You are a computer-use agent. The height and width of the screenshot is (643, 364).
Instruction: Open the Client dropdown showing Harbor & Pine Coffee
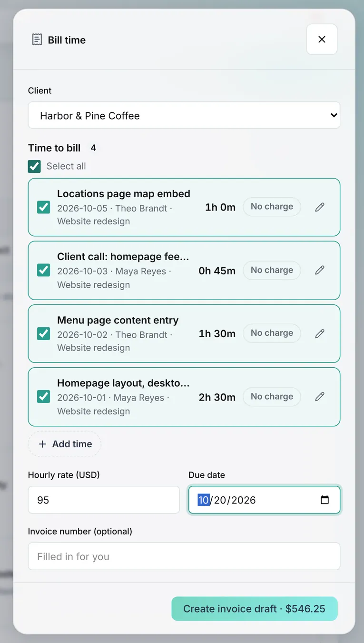point(184,115)
